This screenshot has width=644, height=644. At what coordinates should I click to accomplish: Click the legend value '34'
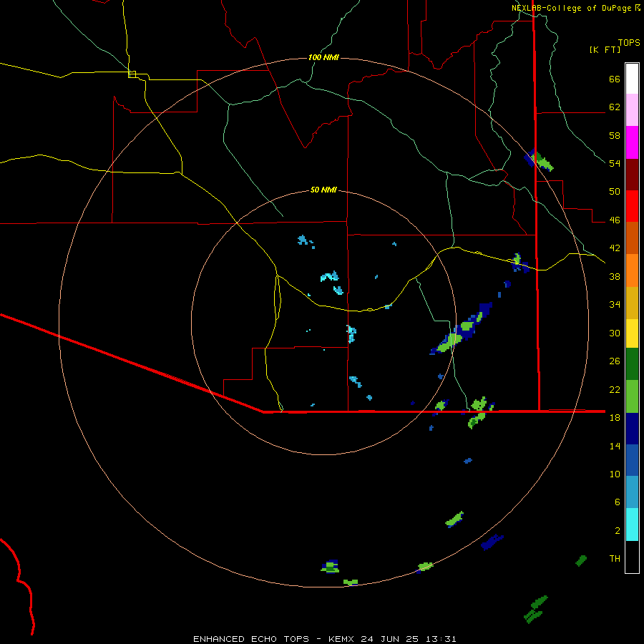[615, 305]
